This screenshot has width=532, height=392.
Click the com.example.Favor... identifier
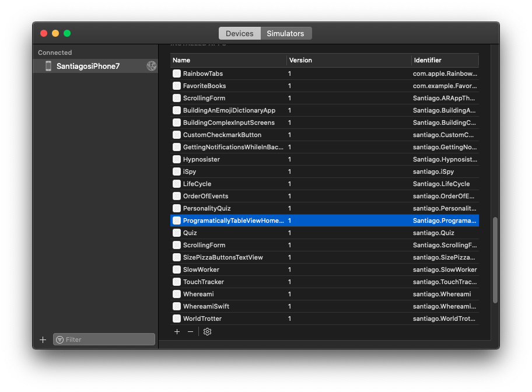coord(445,86)
